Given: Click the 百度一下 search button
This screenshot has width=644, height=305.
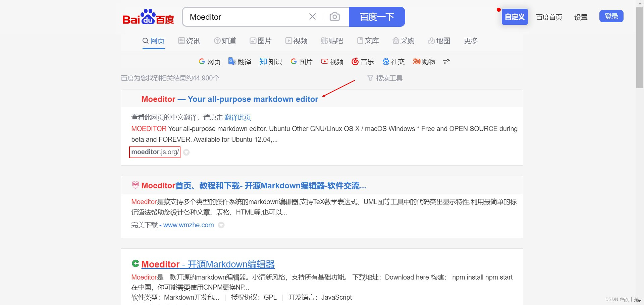Looking at the screenshot, I should tap(377, 17).
